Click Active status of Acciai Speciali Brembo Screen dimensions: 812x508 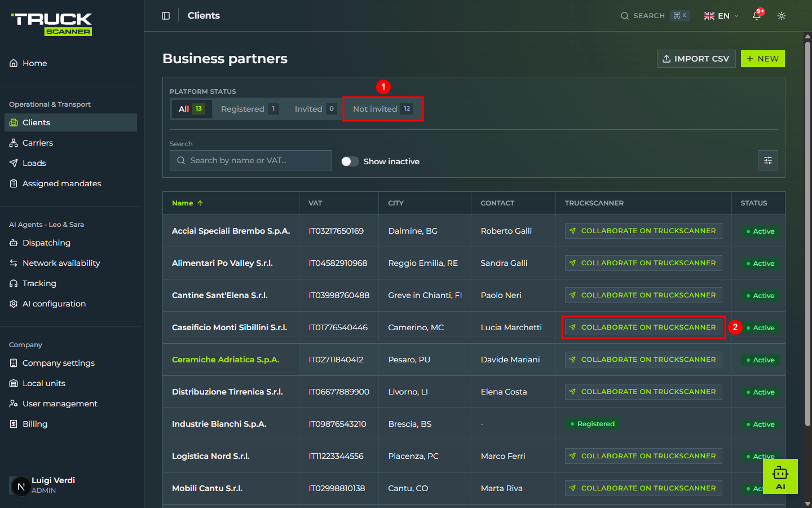click(760, 231)
